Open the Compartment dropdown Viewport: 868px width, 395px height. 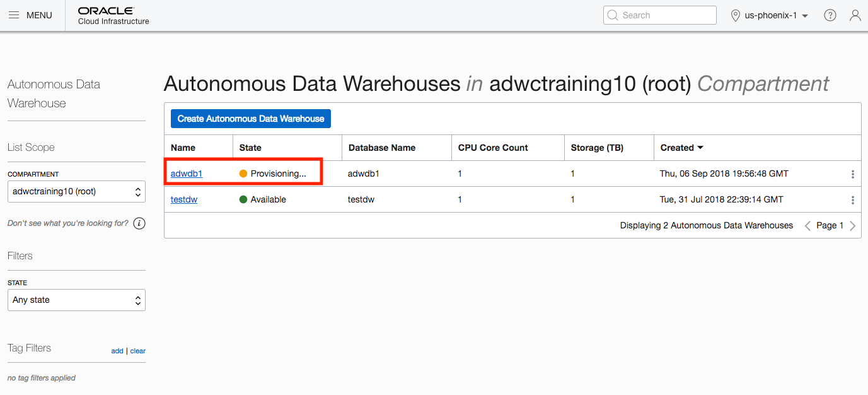point(76,191)
